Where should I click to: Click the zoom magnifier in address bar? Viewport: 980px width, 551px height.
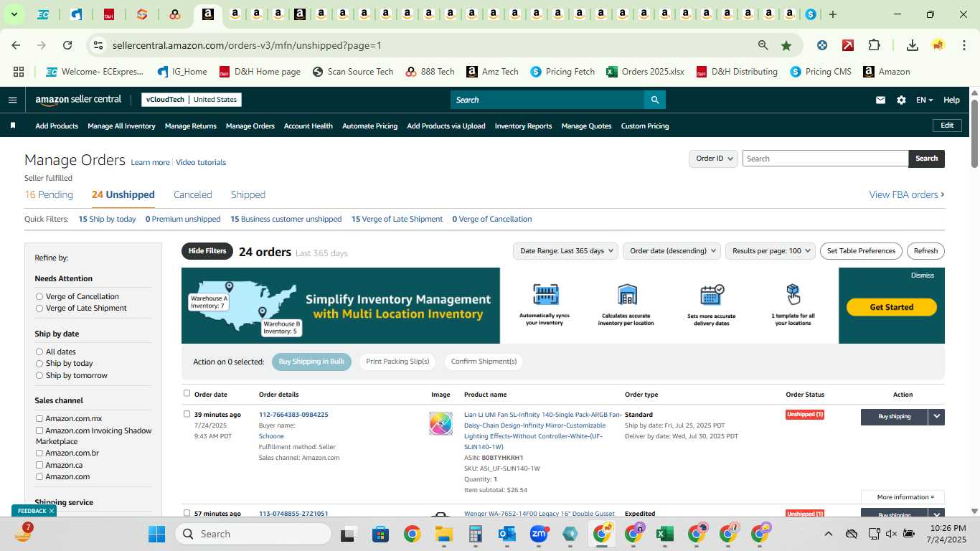[763, 45]
